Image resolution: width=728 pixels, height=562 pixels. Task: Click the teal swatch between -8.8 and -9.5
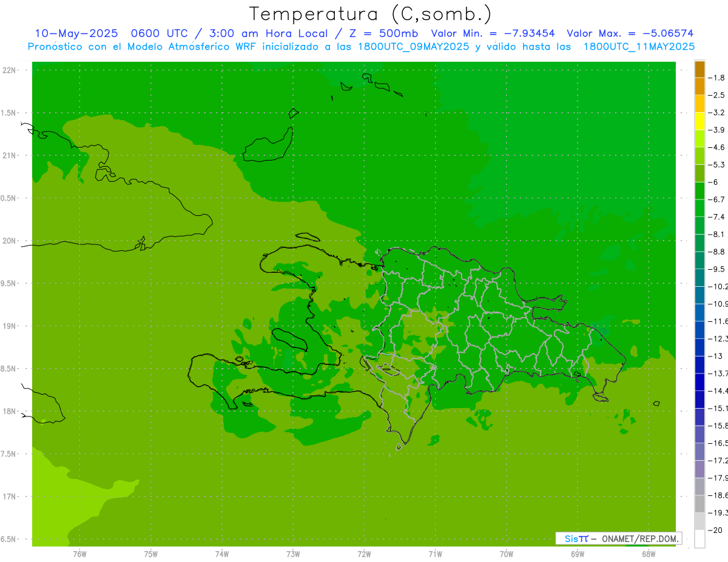699,261
